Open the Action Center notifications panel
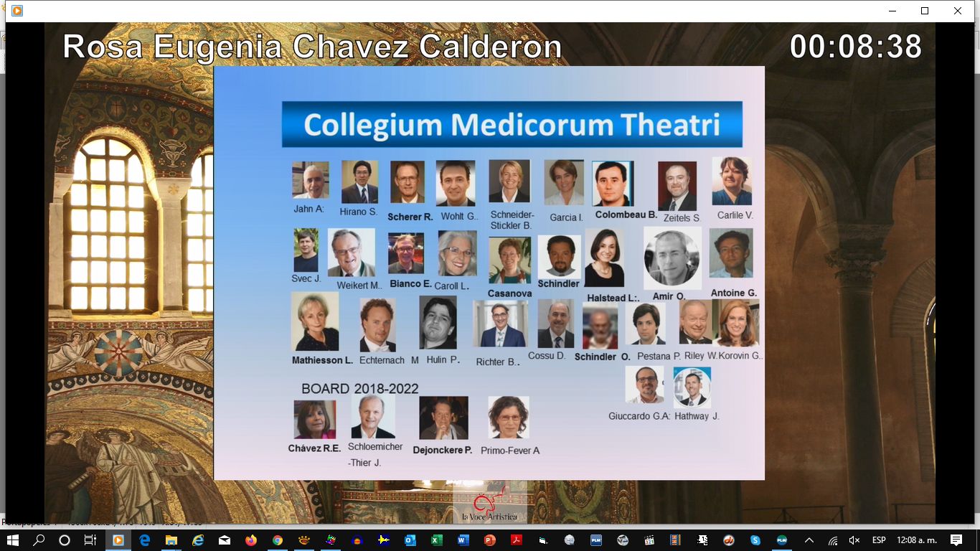Viewport: 980px width, 551px height. (956, 540)
